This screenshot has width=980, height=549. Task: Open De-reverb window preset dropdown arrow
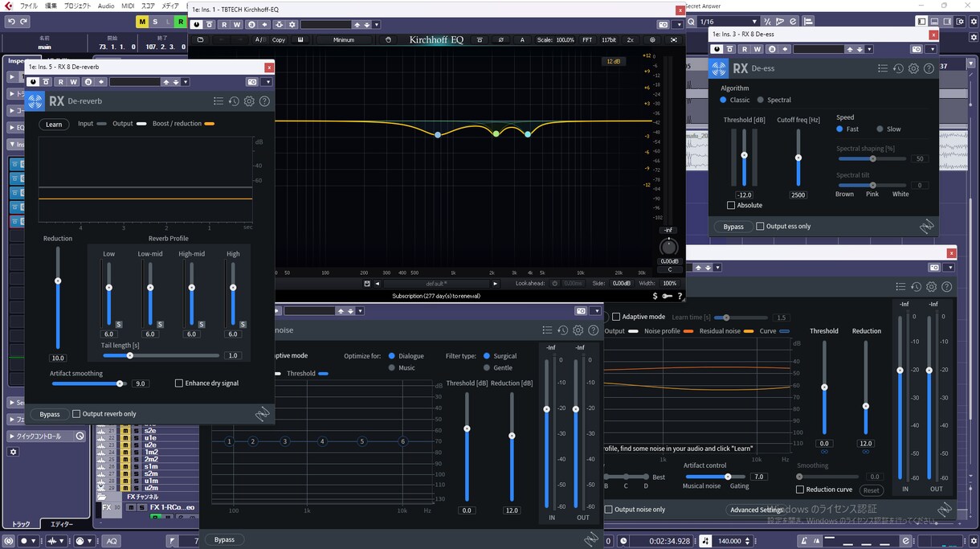coord(185,81)
